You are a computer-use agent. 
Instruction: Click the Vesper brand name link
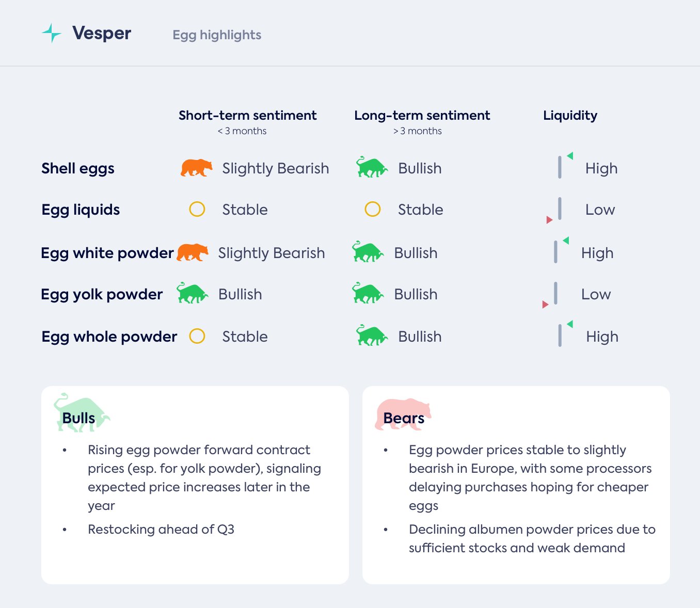[102, 34]
